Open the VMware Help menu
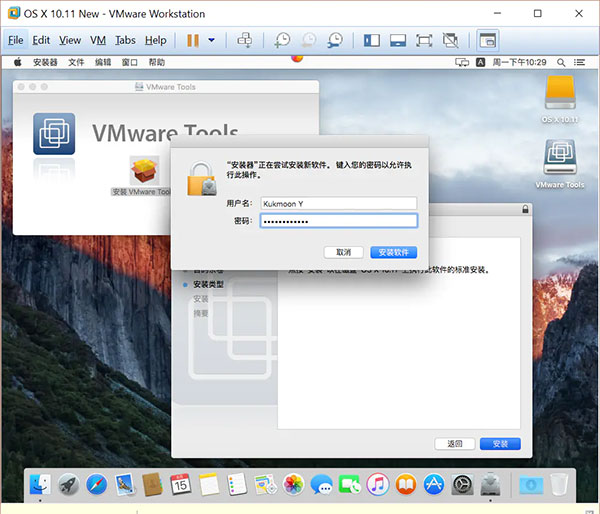 (155, 40)
